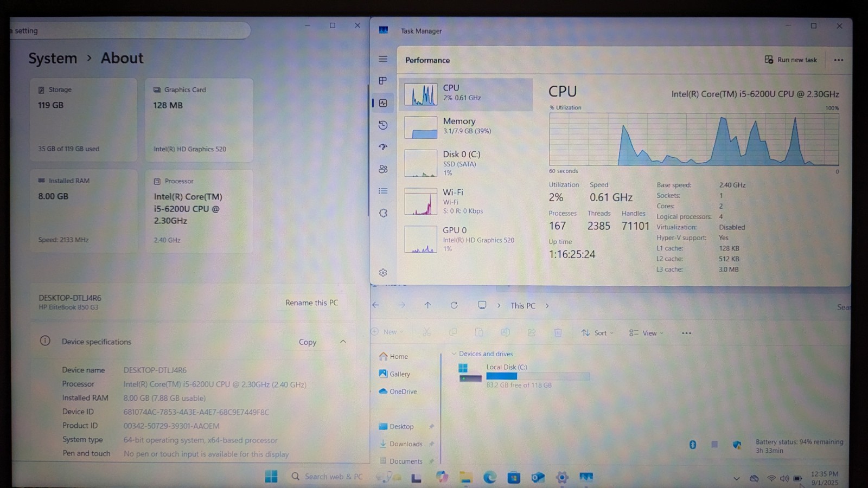868x488 pixels.
Task: Click the Processor card in Settings
Action: pyautogui.click(x=199, y=210)
